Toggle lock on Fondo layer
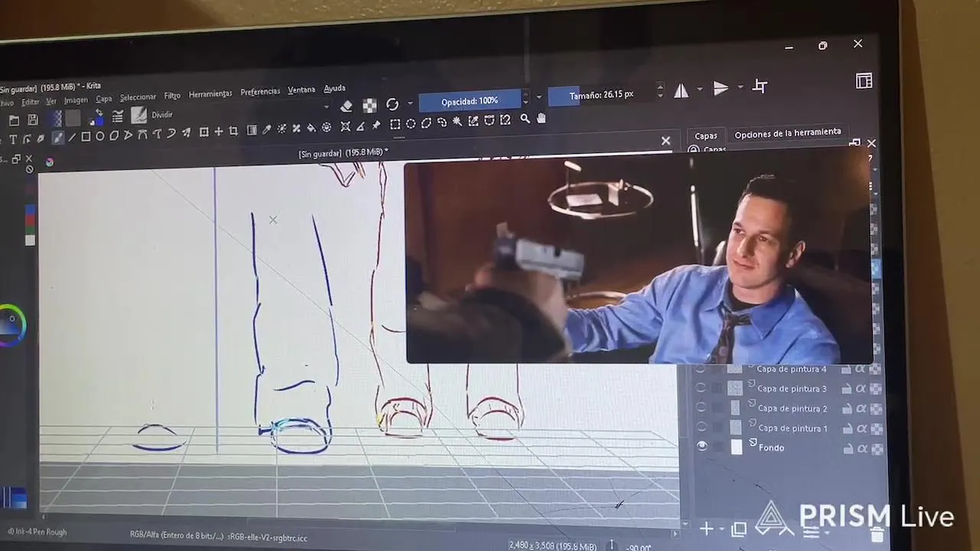The image size is (980, 551). pos(848,449)
